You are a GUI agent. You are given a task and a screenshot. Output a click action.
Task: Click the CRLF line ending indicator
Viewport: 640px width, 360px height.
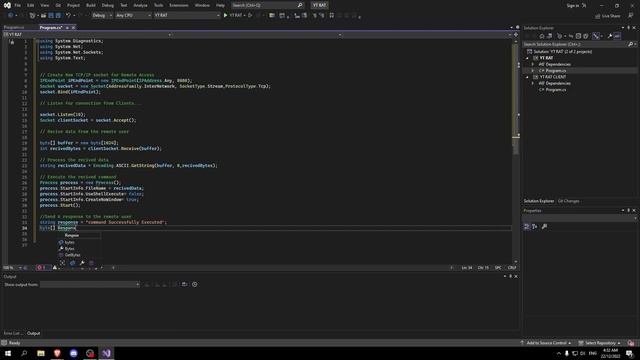point(512,268)
